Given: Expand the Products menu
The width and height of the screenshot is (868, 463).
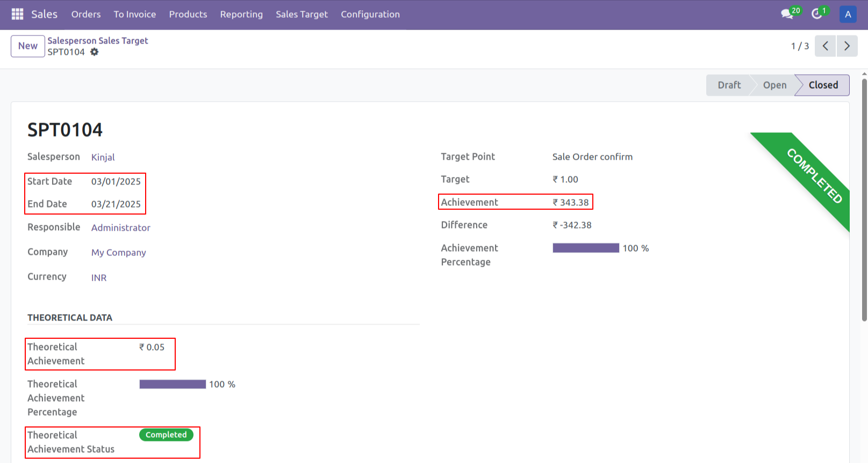Looking at the screenshot, I should (188, 15).
